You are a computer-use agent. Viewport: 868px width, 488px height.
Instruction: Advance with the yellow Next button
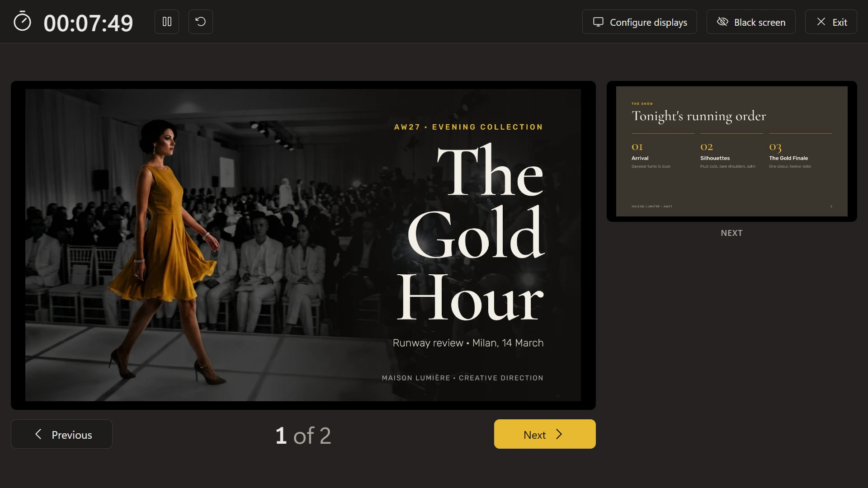545,434
